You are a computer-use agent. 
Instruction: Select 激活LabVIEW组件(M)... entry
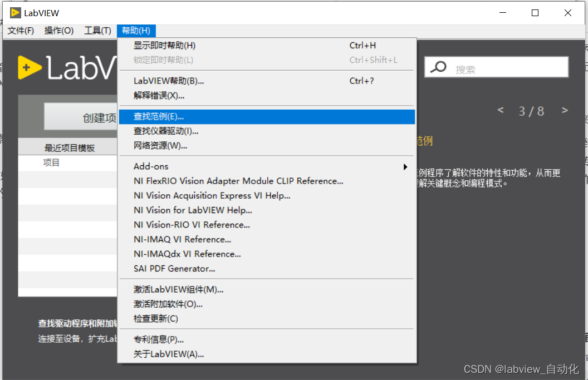click(x=267, y=289)
